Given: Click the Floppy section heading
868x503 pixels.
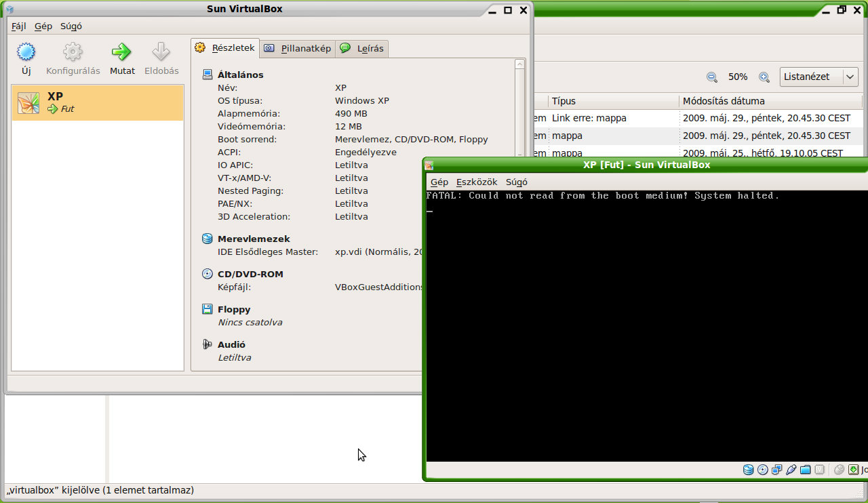Looking at the screenshot, I should click(234, 309).
